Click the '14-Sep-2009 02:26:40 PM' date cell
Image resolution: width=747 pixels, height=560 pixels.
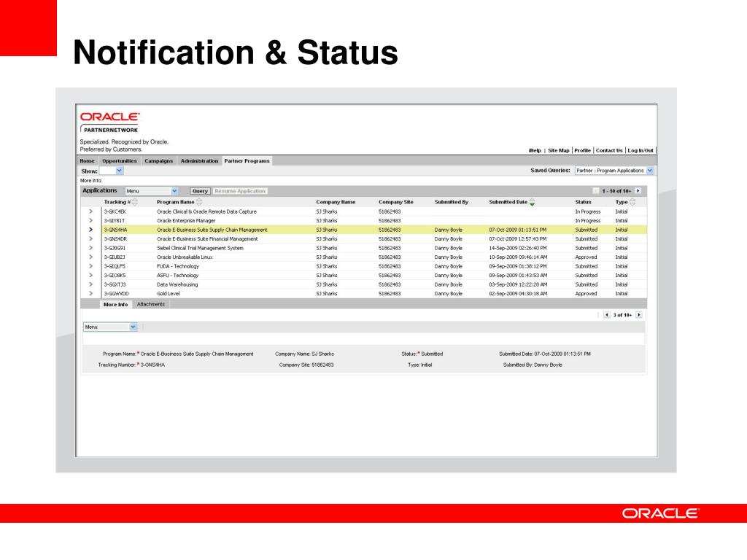(518, 248)
